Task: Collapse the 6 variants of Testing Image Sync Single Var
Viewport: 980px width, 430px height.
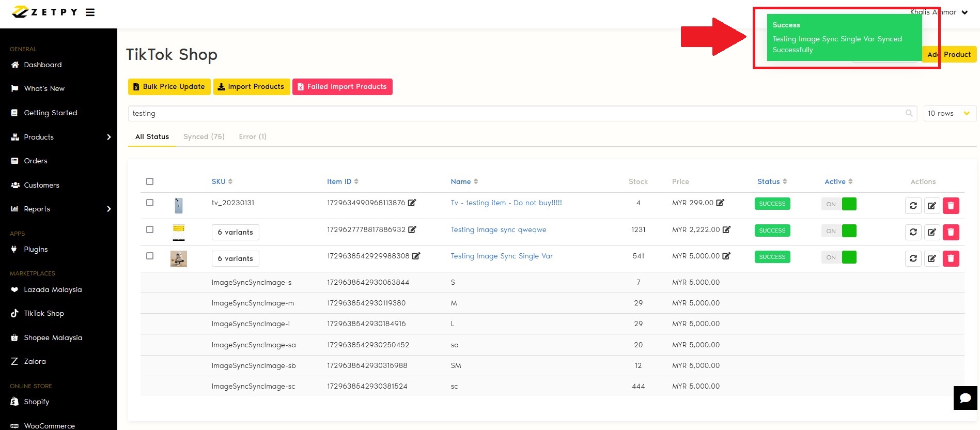Action: [x=235, y=258]
